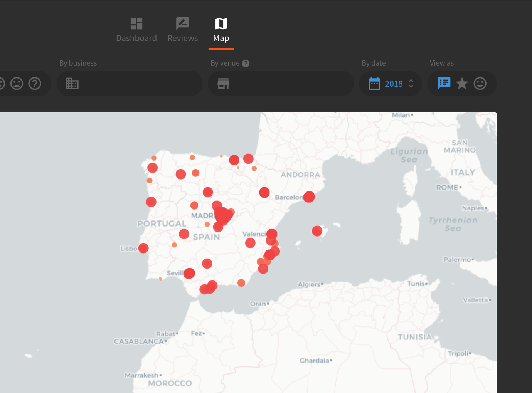Open the Dashboard tab
The width and height of the screenshot is (532, 393).
pyautogui.click(x=136, y=30)
